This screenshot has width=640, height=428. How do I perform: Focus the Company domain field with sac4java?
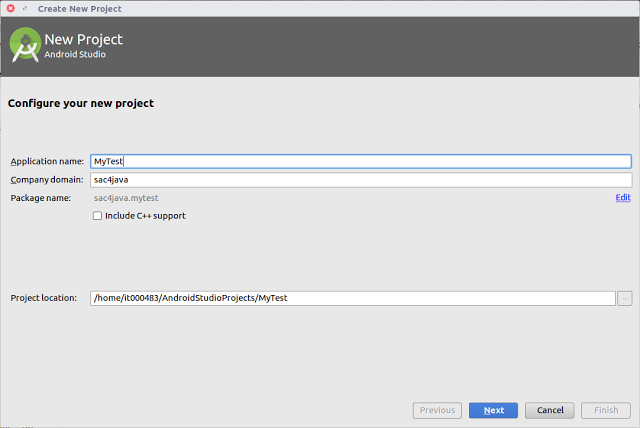[361, 180]
